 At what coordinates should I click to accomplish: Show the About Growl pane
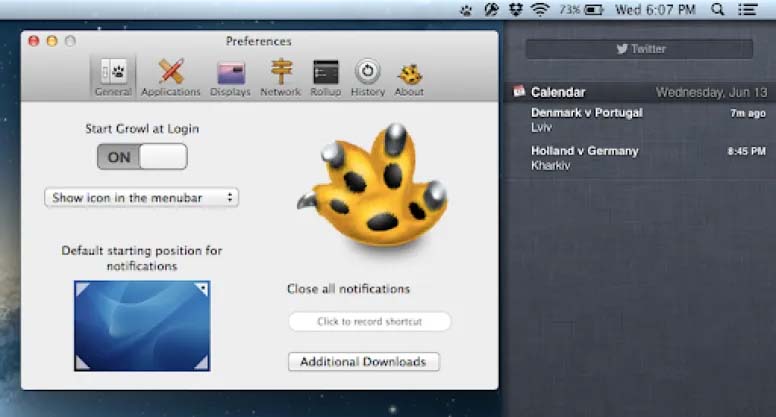click(409, 78)
